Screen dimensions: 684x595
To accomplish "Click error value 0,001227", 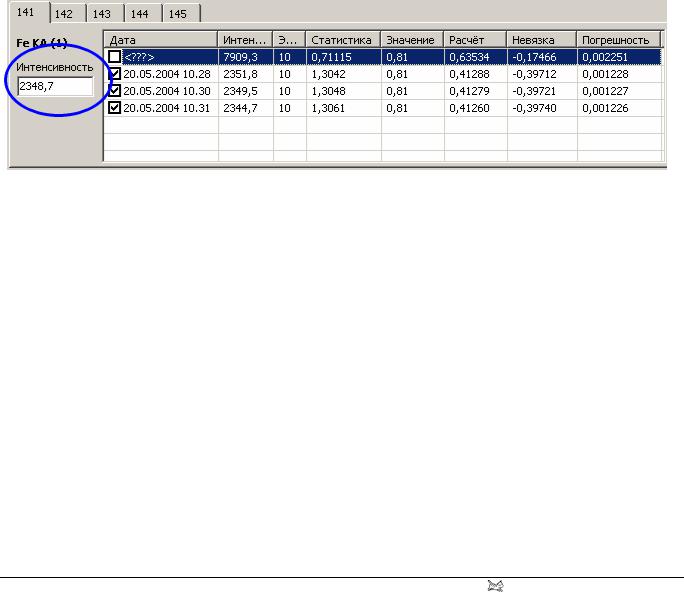I will point(605,91).
